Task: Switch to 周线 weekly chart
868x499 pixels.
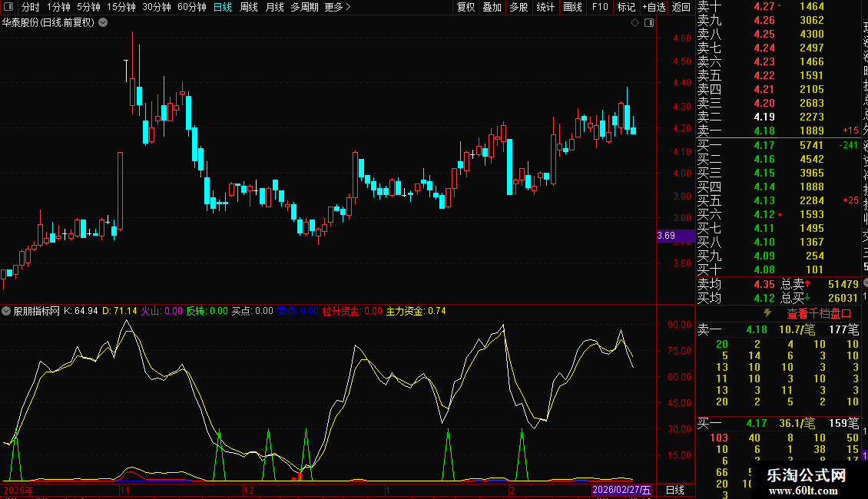Action: (x=249, y=7)
